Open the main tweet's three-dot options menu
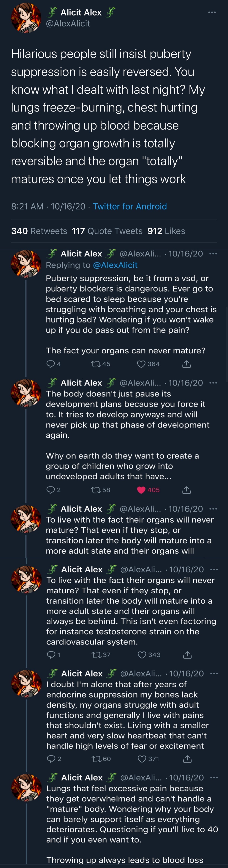Screen dimensions: 228x868 [x=211, y=12]
